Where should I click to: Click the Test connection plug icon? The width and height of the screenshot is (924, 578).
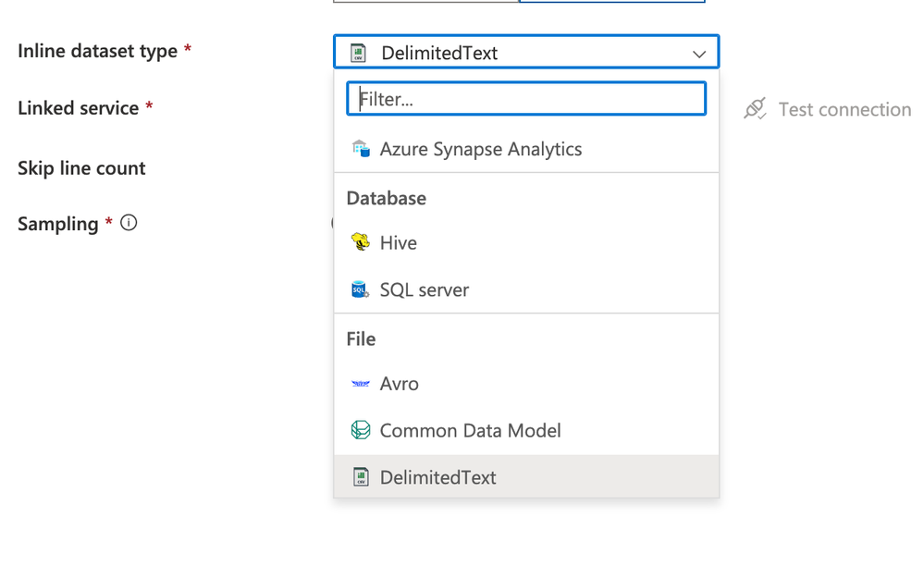(755, 109)
